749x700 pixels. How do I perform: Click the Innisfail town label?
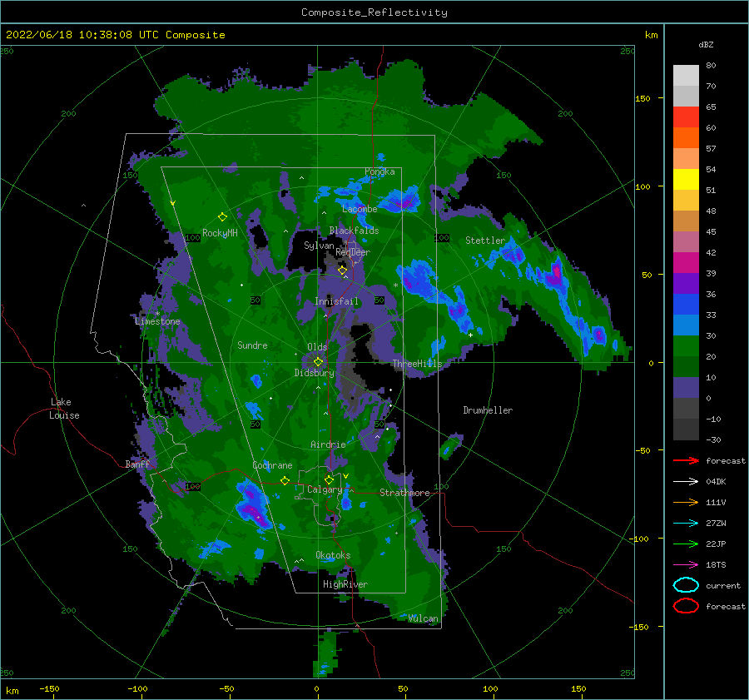[336, 301]
